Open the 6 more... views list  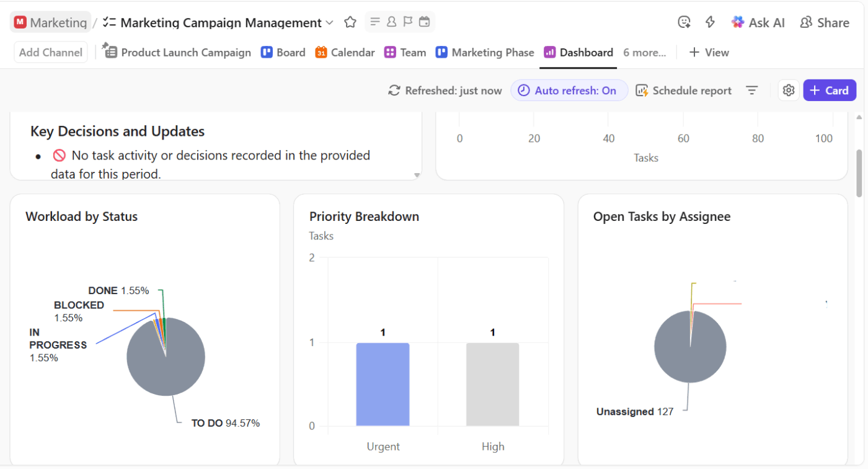(x=645, y=52)
